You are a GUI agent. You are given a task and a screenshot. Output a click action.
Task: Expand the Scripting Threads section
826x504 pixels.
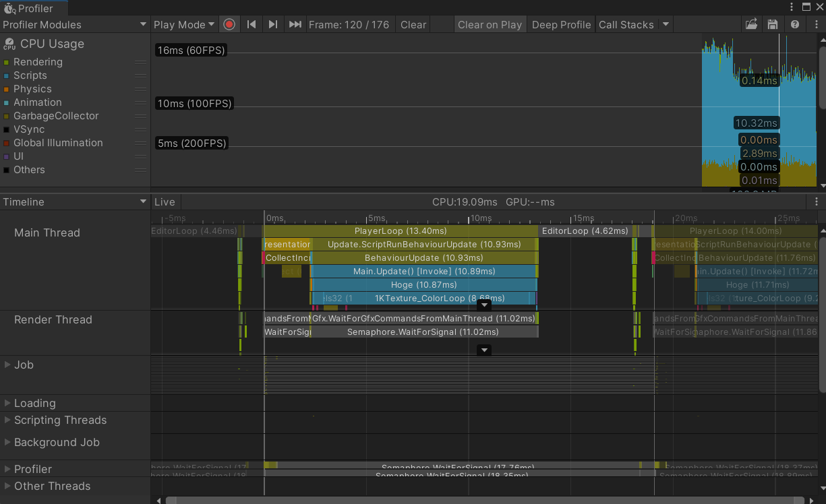(7, 420)
